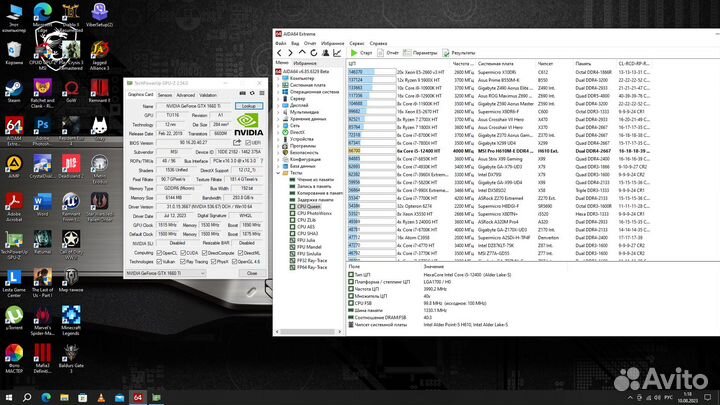Open GPU-Z hamburger menu icon
Screen dimensions: 720x405
(262, 93)
